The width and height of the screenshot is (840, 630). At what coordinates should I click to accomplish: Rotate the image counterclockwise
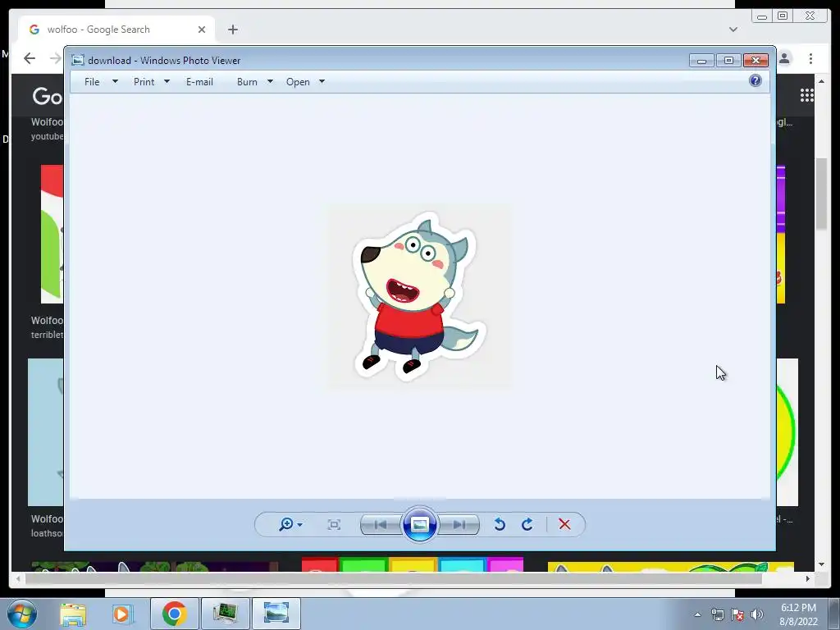500,524
